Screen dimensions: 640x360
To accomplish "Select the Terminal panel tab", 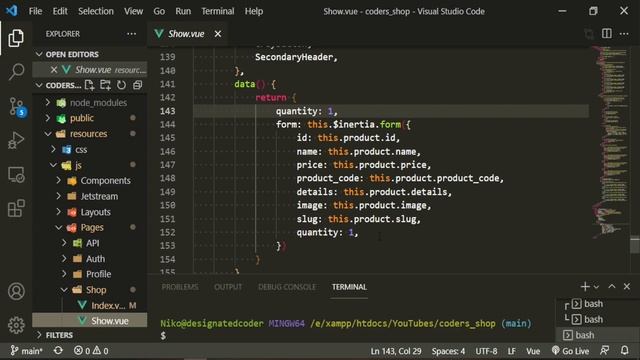I will click(349, 287).
